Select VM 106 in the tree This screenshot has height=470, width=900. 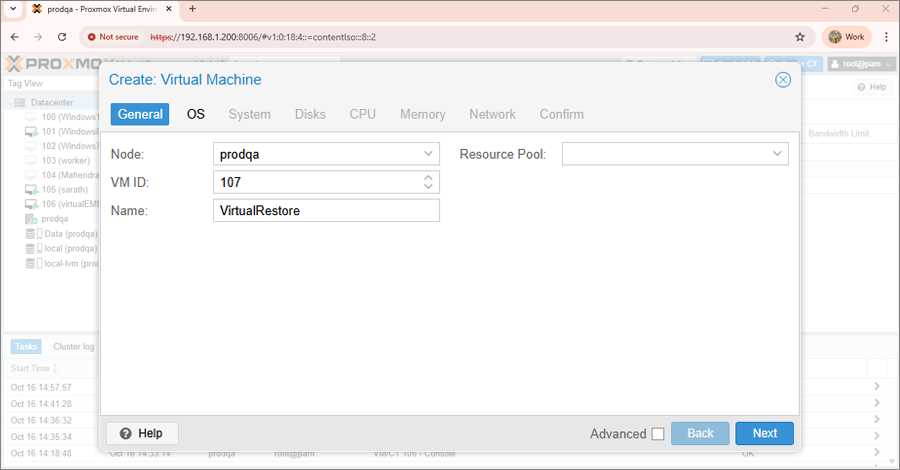click(62, 204)
